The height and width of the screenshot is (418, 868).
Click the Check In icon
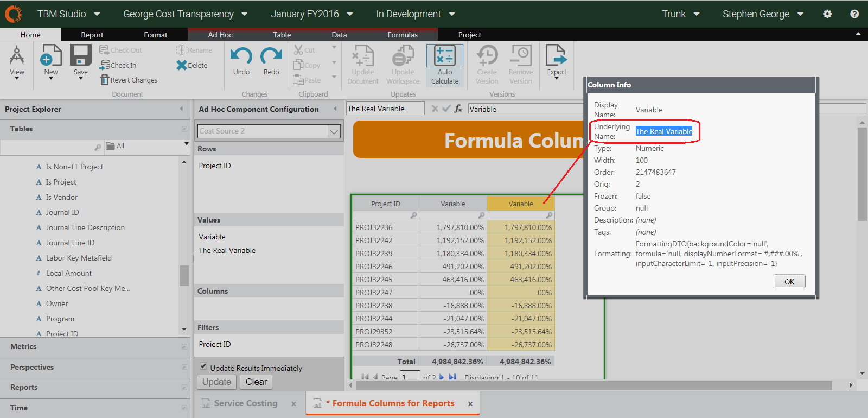pyautogui.click(x=105, y=65)
